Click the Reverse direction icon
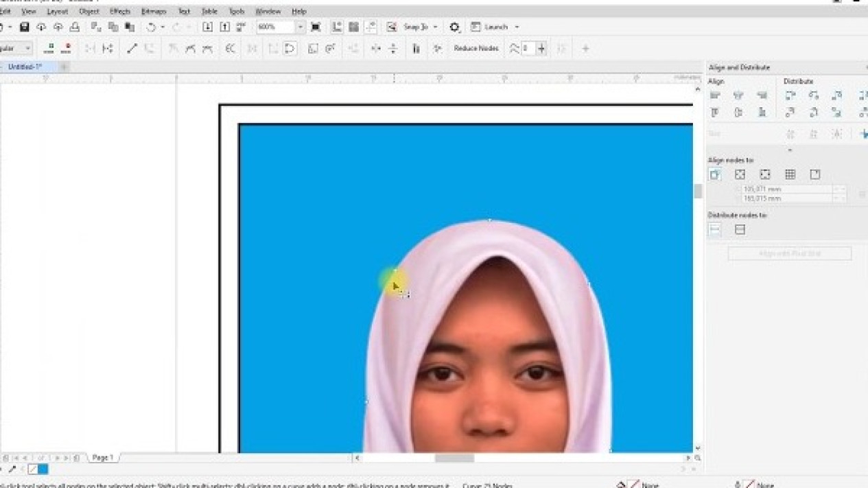This screenshot has height=488, width=868. click(230, 48)
